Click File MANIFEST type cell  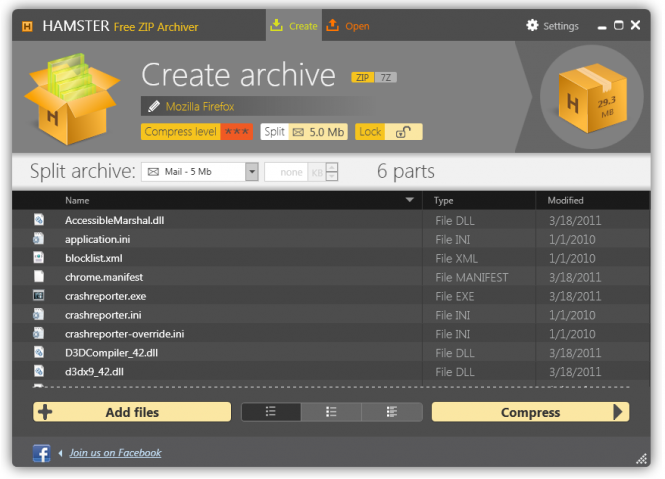click(472, 278)
